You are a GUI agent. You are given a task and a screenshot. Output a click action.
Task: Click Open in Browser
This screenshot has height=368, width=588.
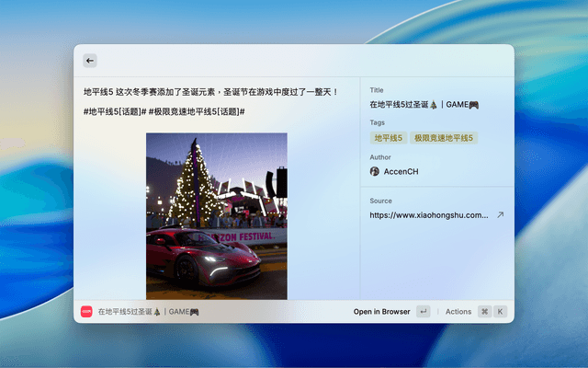click(x=381, y=312)
